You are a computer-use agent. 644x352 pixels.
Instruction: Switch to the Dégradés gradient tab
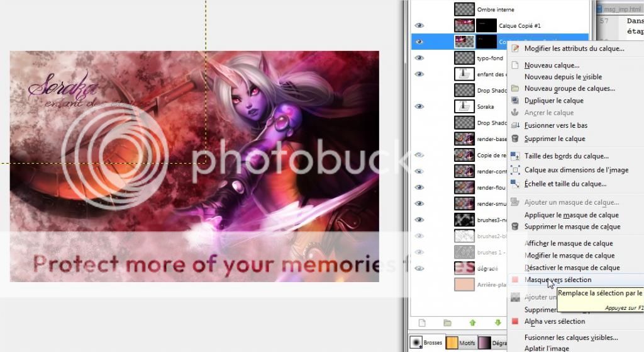pyautogui.click(x=492, y=343)
